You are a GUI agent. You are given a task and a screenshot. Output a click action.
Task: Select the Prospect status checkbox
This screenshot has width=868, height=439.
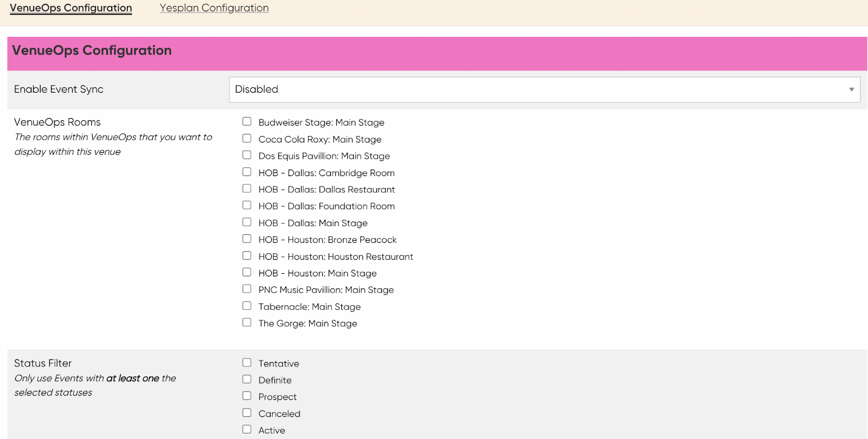click(247, 396)
